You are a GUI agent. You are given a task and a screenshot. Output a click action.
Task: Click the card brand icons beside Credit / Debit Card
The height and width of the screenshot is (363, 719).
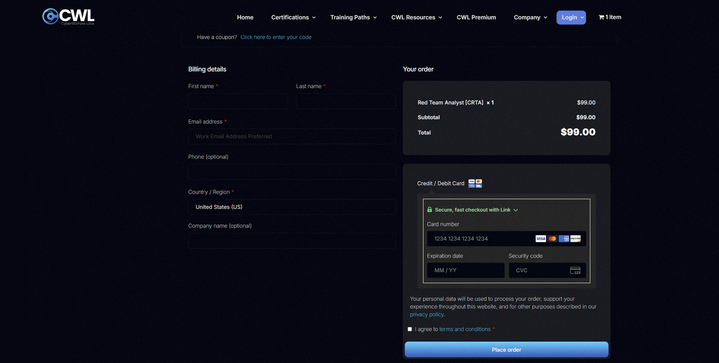point(475,183)
